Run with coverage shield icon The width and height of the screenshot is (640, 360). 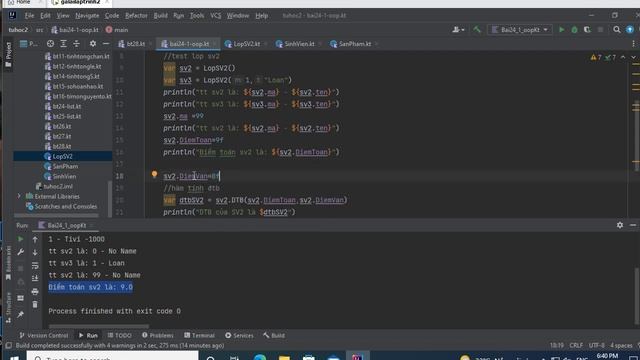click(x=587, y=29)
